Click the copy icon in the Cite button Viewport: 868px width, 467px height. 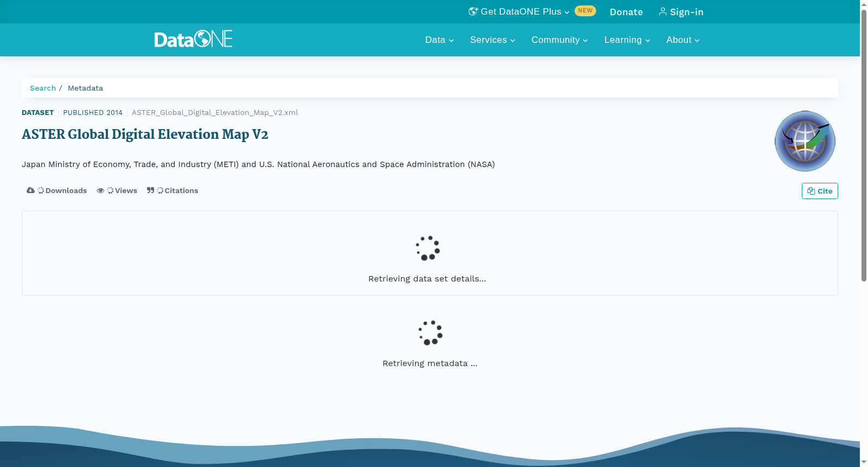click(811, 191)
